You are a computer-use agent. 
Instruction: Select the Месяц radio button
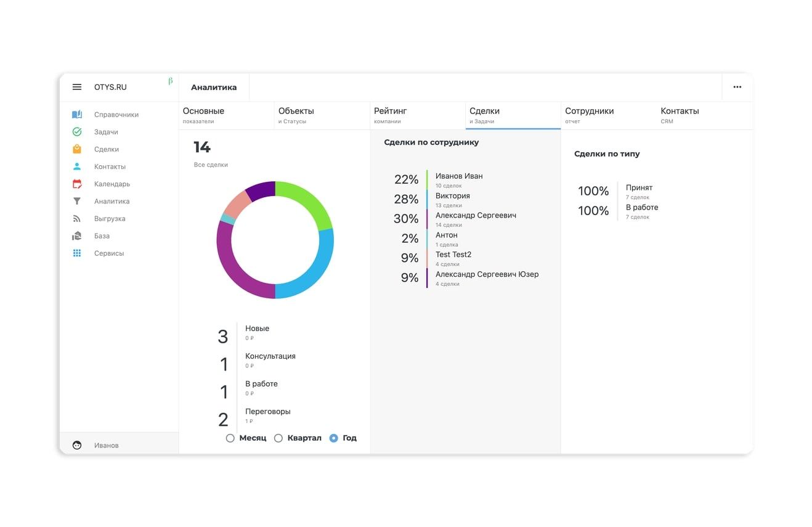[230, 438]
